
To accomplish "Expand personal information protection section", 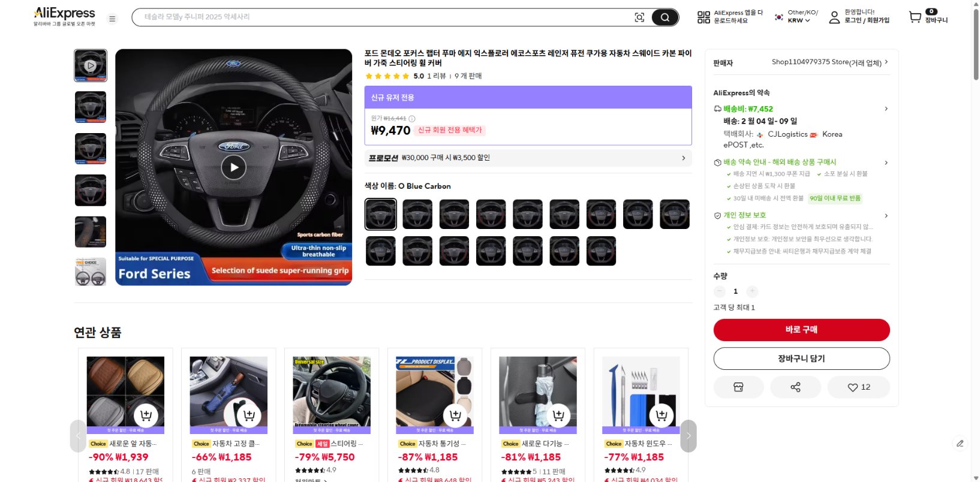I will [801, 215].
